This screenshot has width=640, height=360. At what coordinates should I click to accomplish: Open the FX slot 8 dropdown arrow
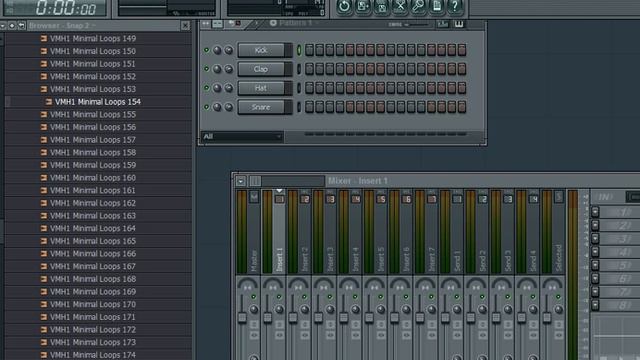coord(595,305)
